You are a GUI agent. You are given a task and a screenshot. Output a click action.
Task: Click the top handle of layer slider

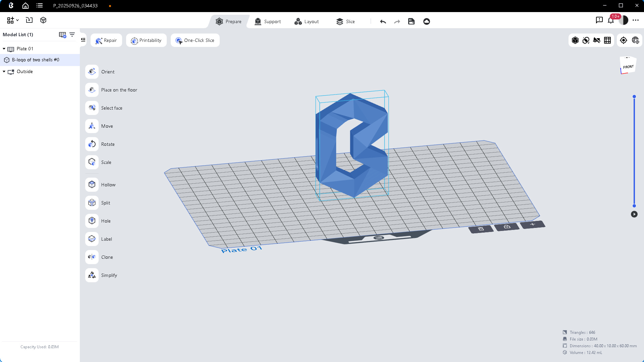(634, 97)
